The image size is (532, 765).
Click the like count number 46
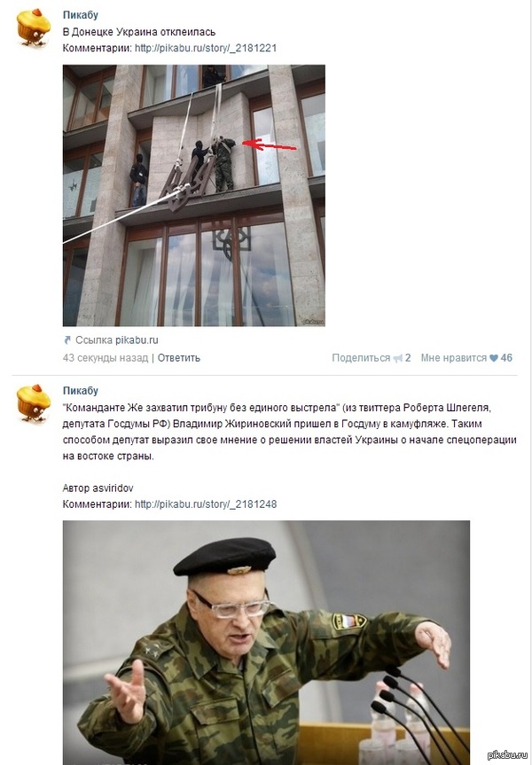[506, 357]
